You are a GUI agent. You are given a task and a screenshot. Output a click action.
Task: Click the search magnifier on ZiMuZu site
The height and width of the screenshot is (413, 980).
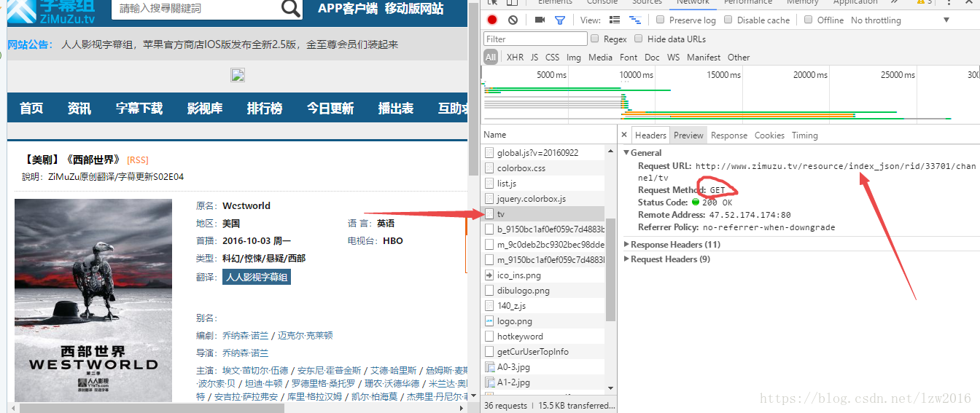pos(290,9)
